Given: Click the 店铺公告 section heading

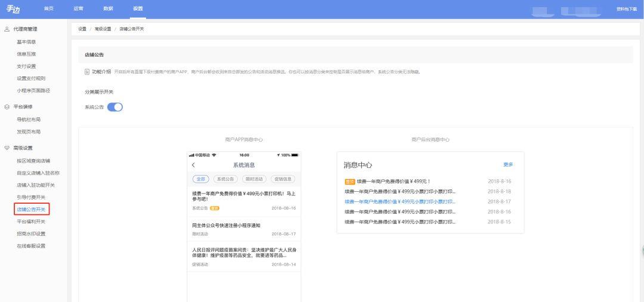Looking at the screenshot, I should (94, 55).
